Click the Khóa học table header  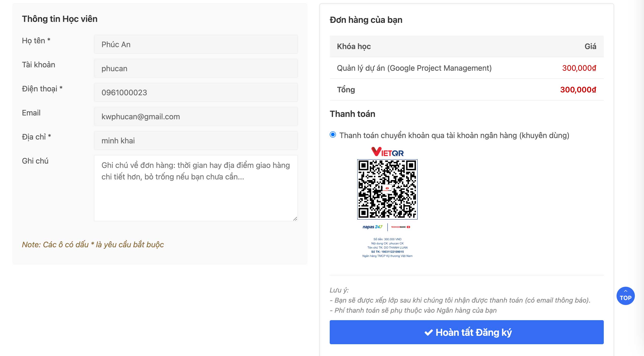(x=354, y=46)
